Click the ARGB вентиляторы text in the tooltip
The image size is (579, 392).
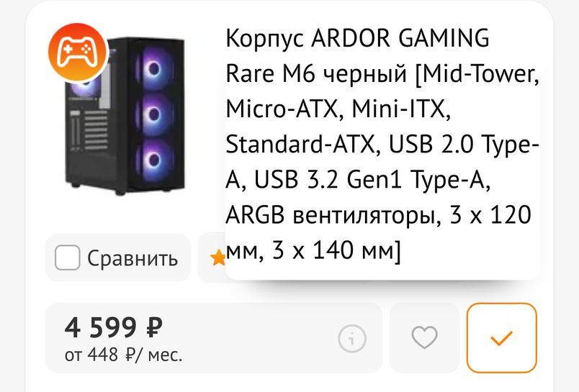click(330, 216)
